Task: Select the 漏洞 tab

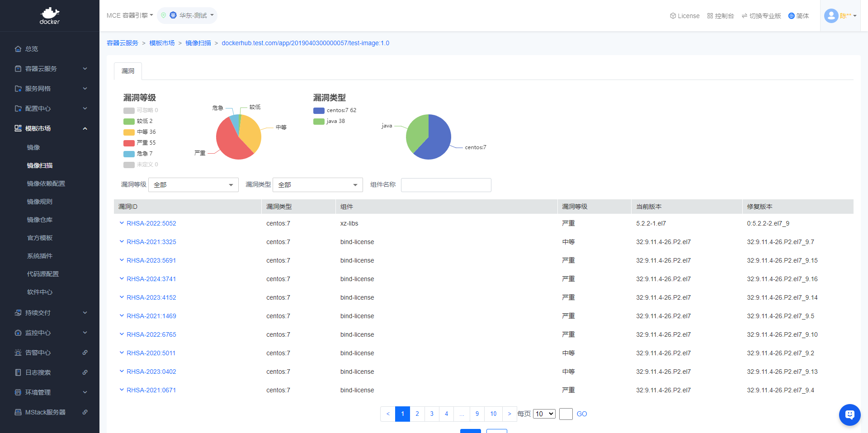Action: tap(128, 71)
